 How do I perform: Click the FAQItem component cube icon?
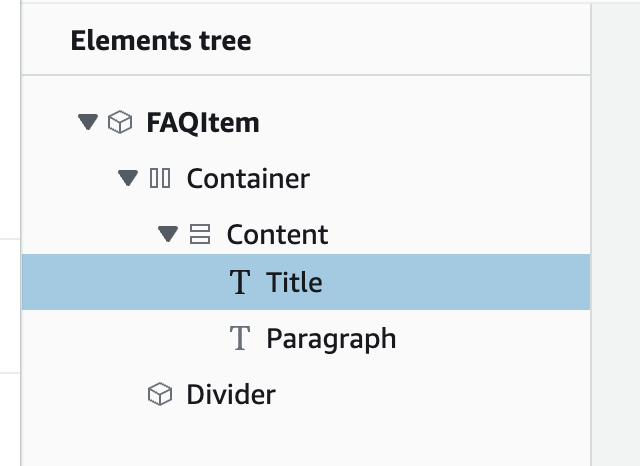tap(120, 122)
